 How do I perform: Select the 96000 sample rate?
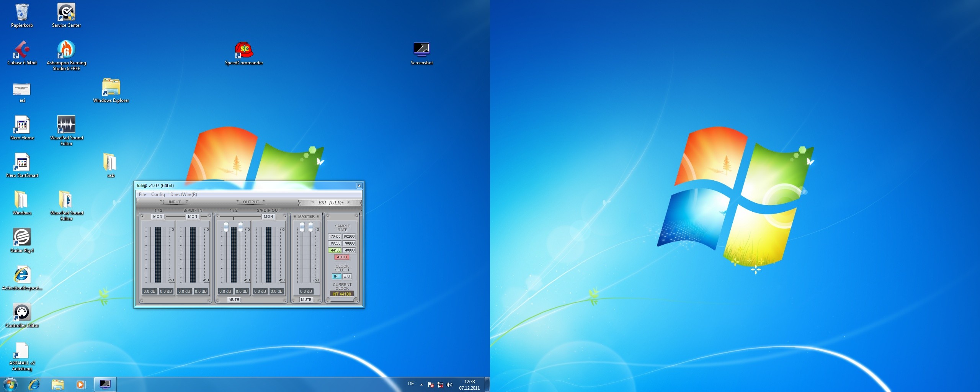[349, 243]
